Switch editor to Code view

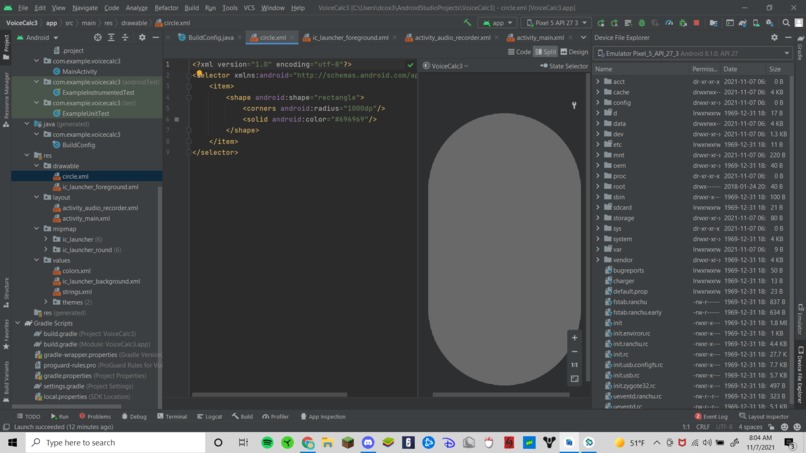coord(519,52)
